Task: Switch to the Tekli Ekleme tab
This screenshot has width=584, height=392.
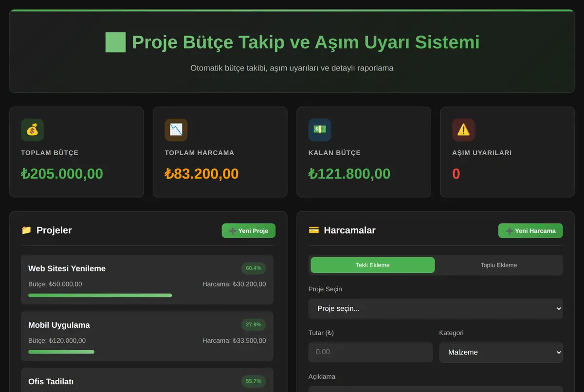Action: pos(373,265)
